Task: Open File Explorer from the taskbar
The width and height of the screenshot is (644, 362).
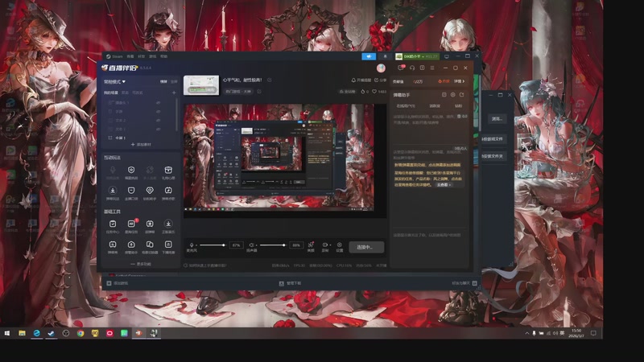Action: tap(22, 333)
